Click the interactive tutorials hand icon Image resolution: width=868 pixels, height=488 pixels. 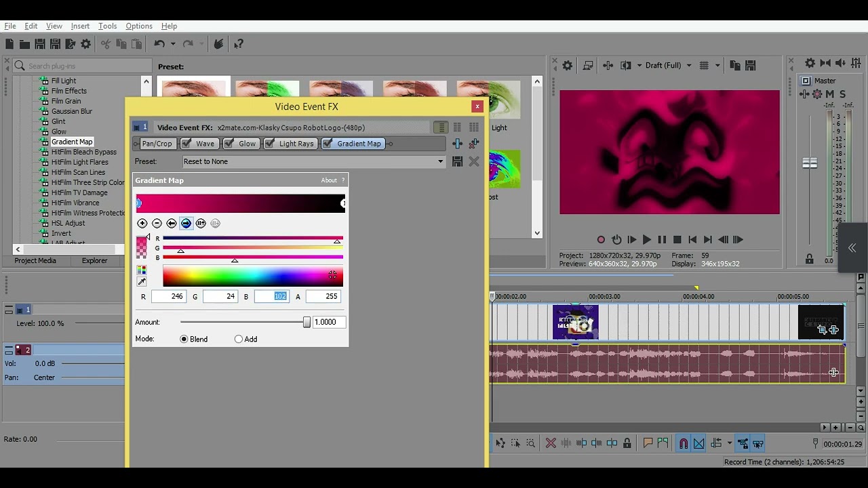[218, 44]
